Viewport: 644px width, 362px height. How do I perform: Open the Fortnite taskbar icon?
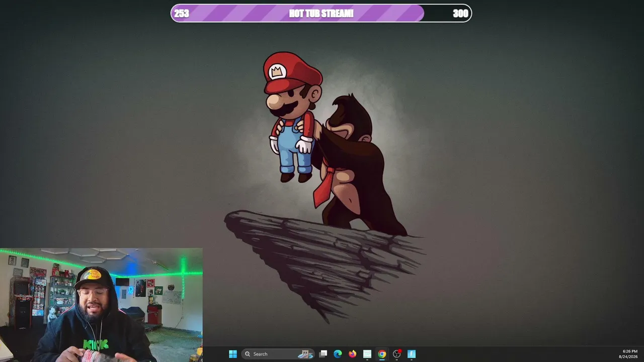coord(412,354)
